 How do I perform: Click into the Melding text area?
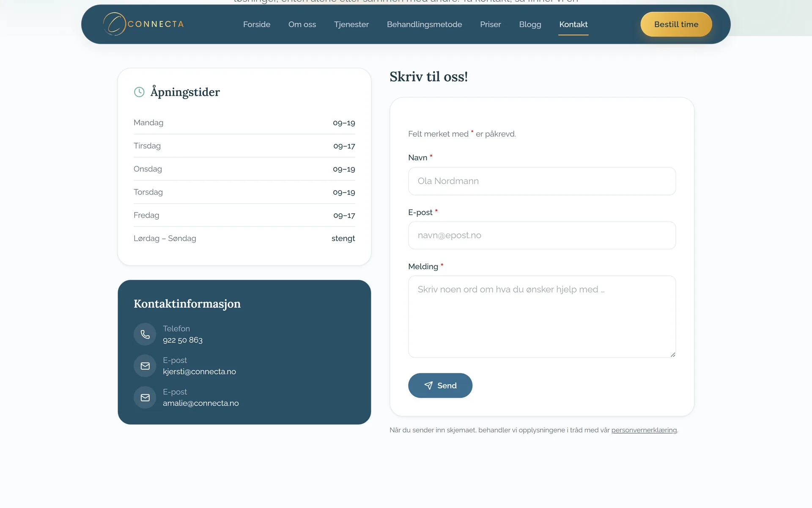tap(542, 317)
